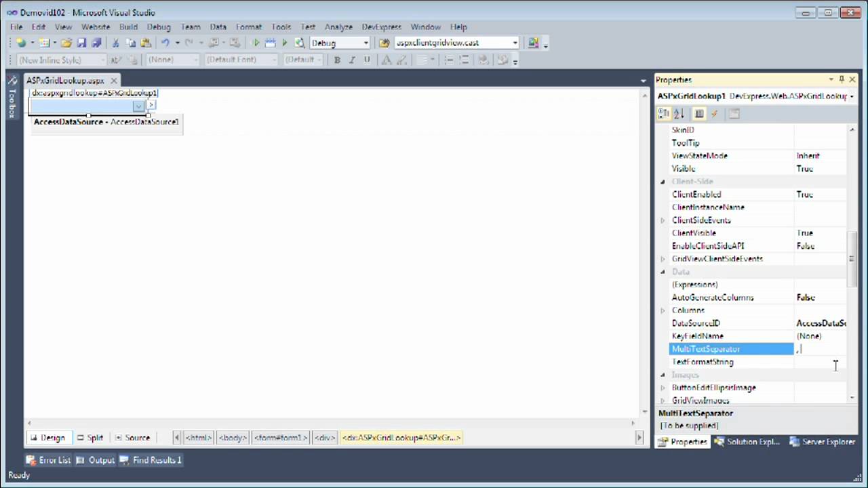Image resolution: width=868 pixels, height=488 pixels.
Task: Toggle Bold formatting icon
Action: pos(337,60)
